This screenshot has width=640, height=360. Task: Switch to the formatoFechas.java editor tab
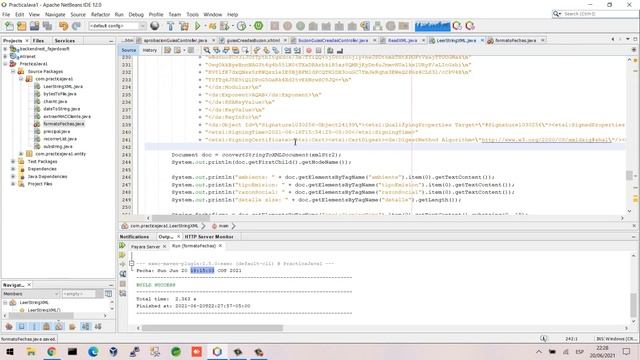tap(515, 40)
